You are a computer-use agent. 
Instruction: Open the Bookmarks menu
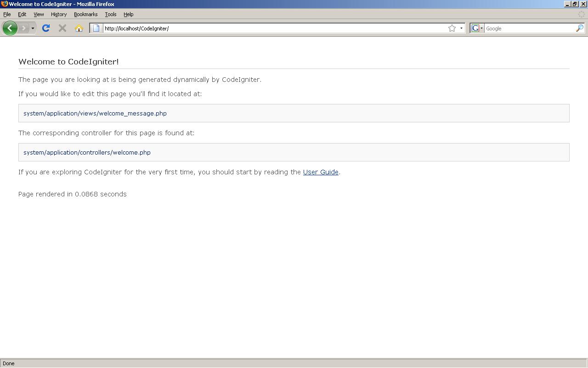tap(85, 14)
